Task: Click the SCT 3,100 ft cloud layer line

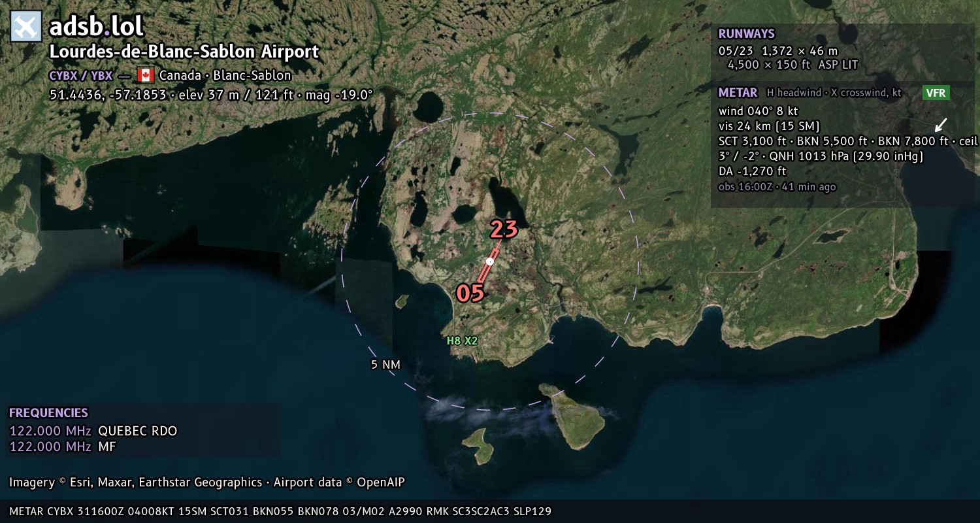Action: click(x=847, y=141)
